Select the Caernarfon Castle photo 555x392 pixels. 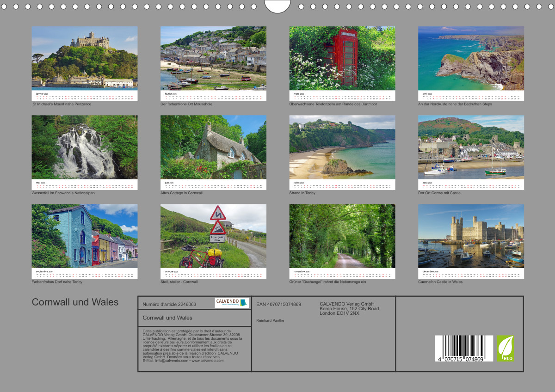471,236
